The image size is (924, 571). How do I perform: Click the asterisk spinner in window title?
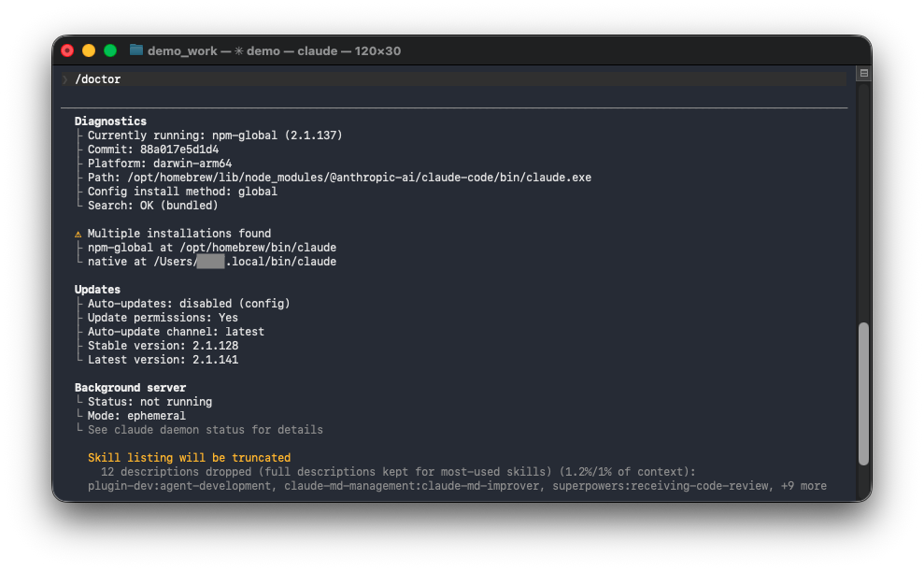[x=238, y=50]
